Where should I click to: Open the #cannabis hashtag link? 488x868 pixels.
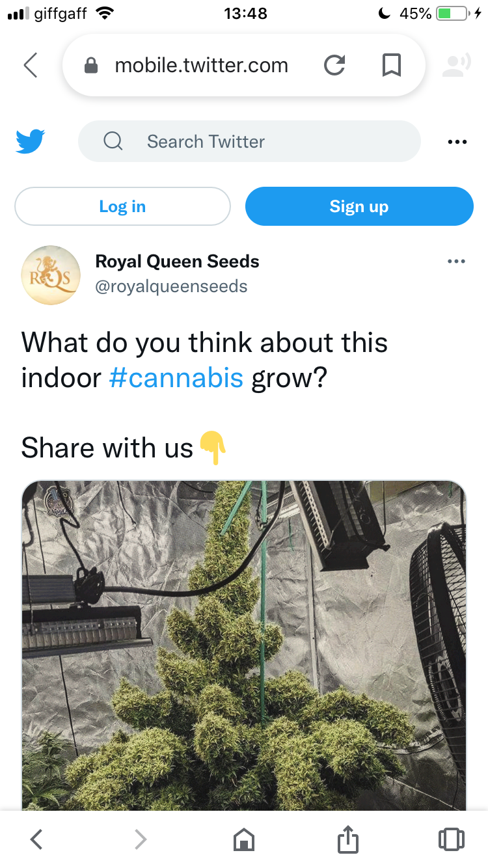[176, 377]
